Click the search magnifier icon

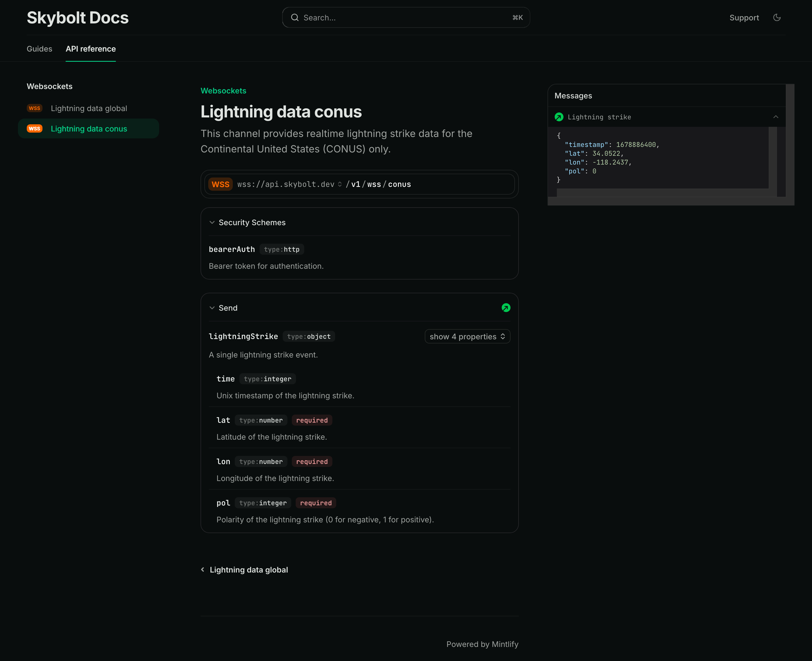tap(295, 18)
